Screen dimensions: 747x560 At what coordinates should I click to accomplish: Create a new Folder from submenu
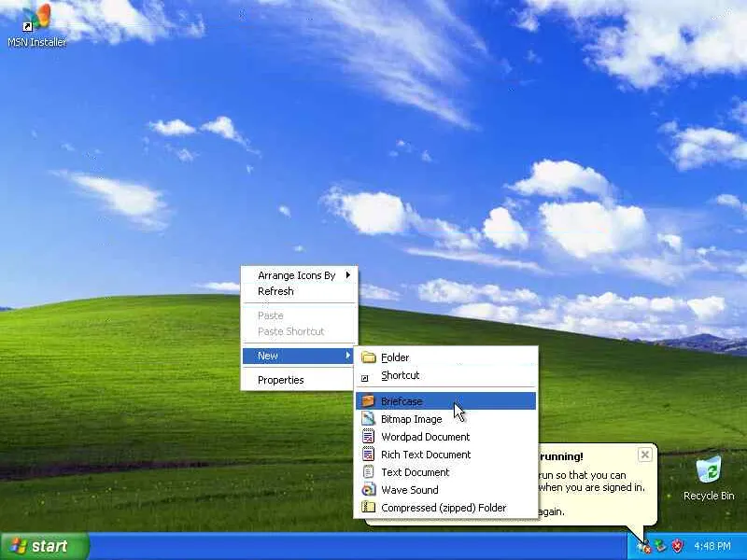pyautogui.click(x=446, y=357)
